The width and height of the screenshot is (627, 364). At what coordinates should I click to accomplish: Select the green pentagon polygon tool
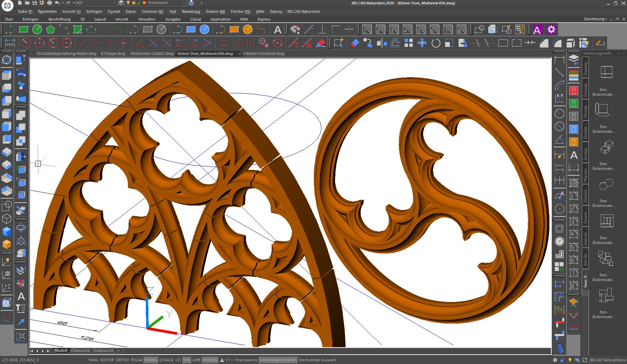[x=51, y=30]
